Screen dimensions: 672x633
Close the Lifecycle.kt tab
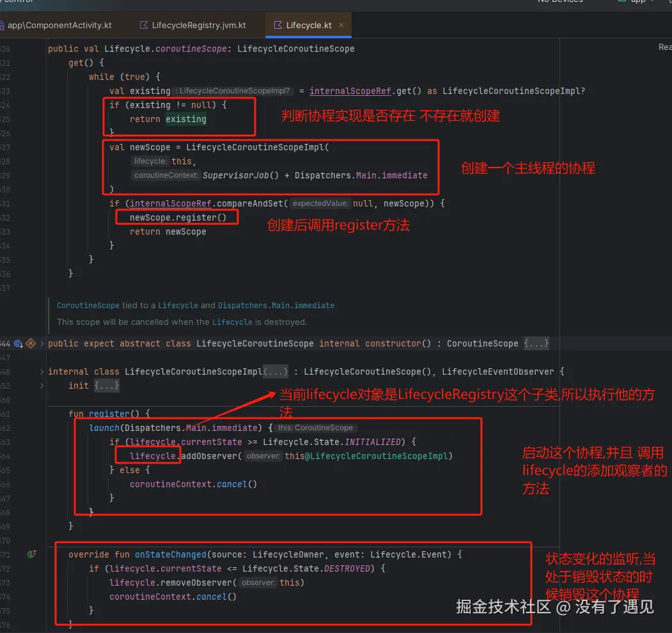(341, 26)
